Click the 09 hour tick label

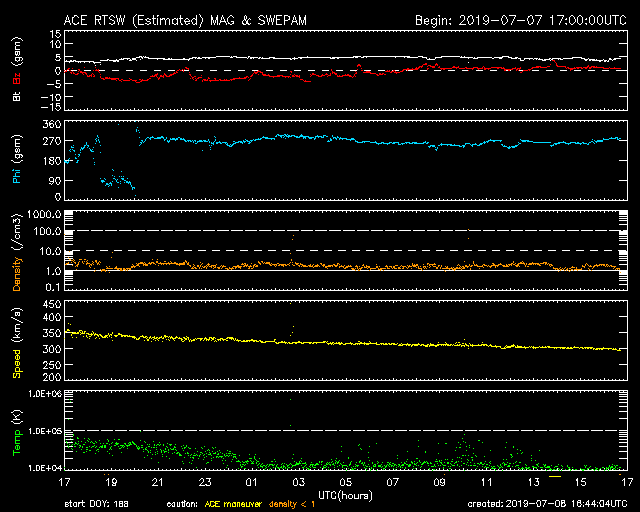[440, 482]
